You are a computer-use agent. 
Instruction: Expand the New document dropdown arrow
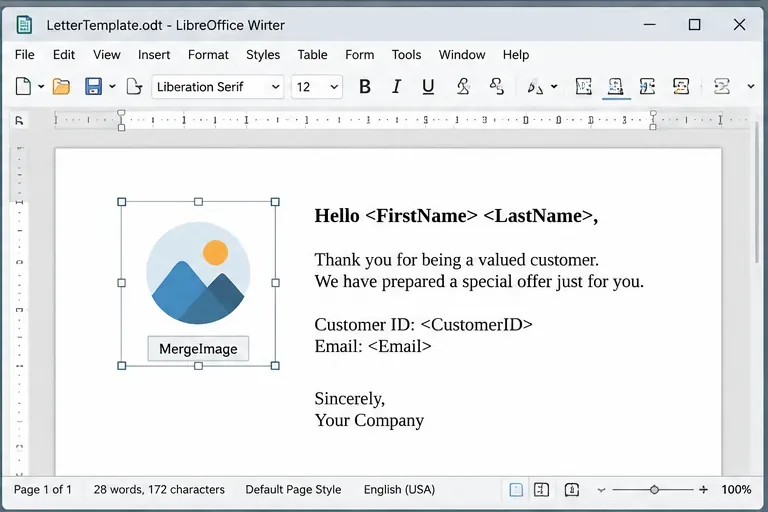click(41, 87)
